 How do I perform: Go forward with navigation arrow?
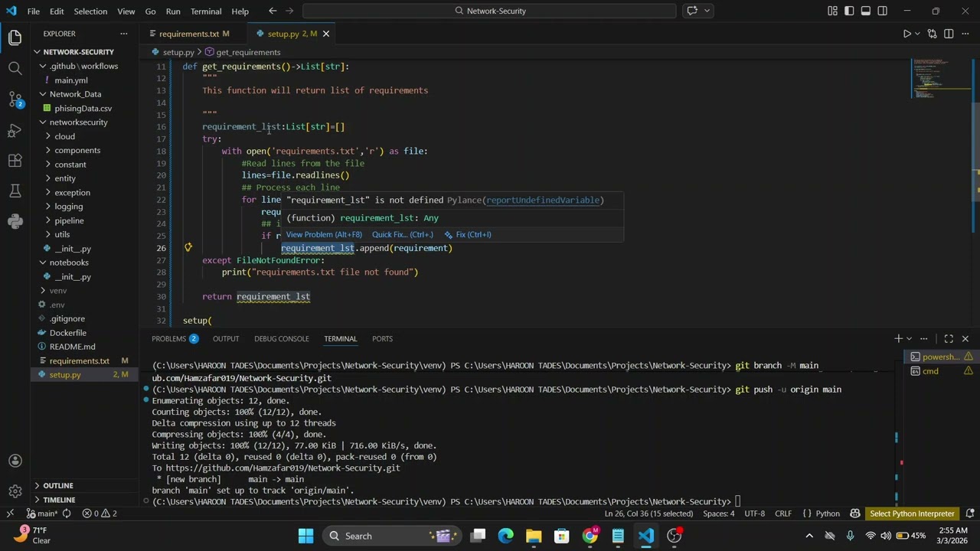click(x=292, y=11)
